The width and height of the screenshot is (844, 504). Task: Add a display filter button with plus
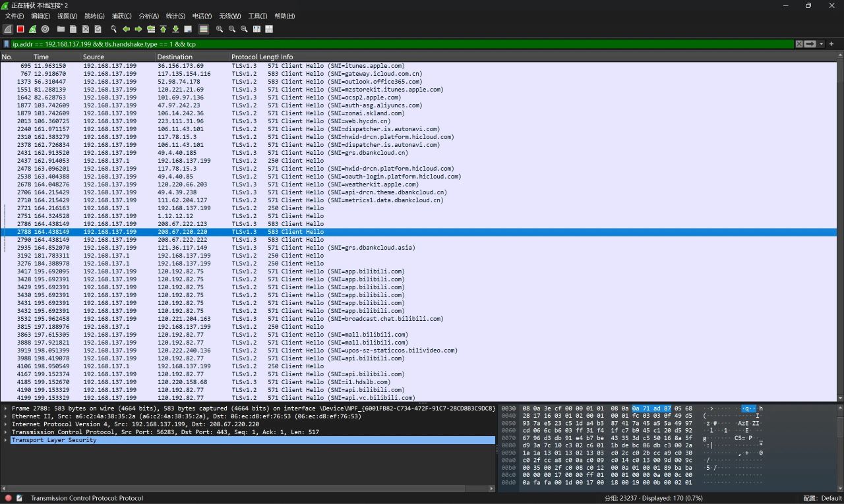point(831,44)
